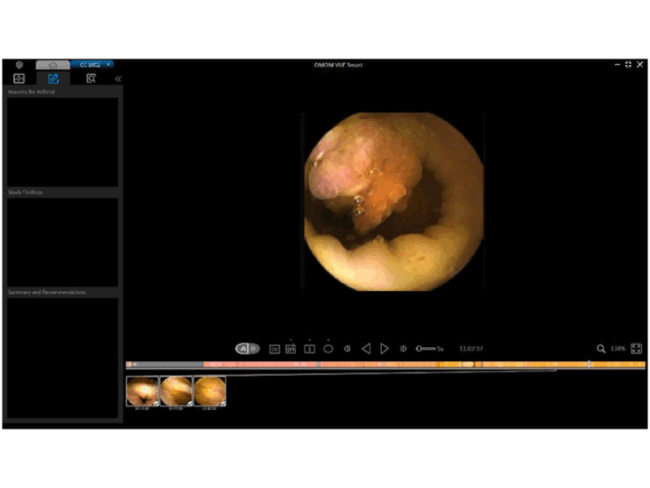Step to the next frame
Image resolution: width=650 pixels, height=488 pixels.
403,349
